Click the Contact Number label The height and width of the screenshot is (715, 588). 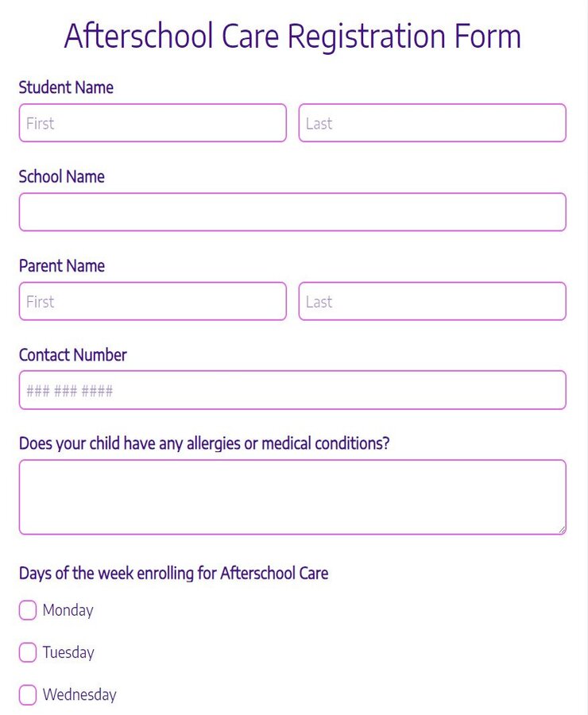(x=73, y=355)
